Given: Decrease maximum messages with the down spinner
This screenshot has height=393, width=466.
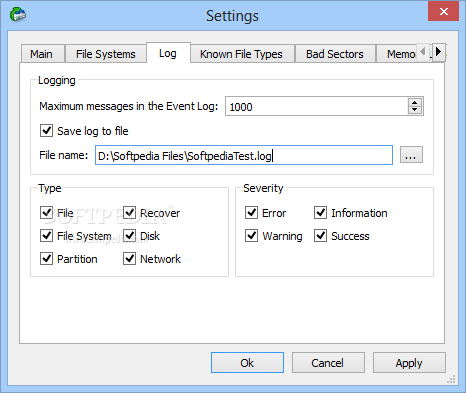Looking at the screenshot, I should (x=414, y=110).
